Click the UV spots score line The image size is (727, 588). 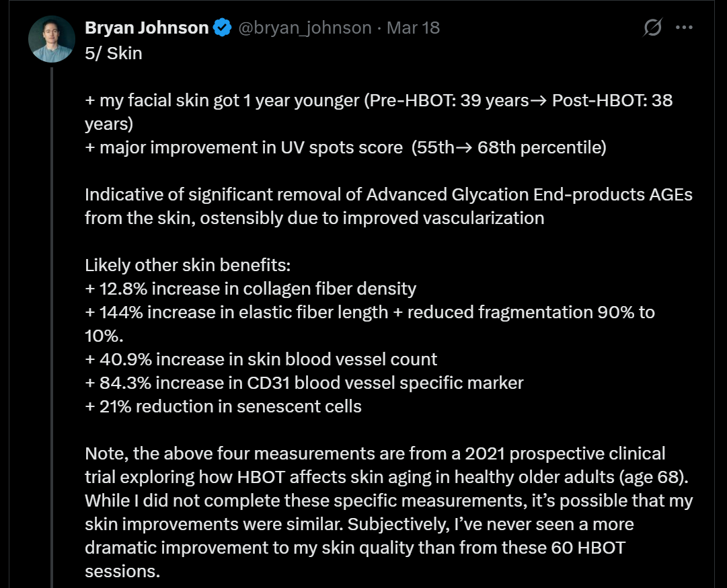coord(346,147)
